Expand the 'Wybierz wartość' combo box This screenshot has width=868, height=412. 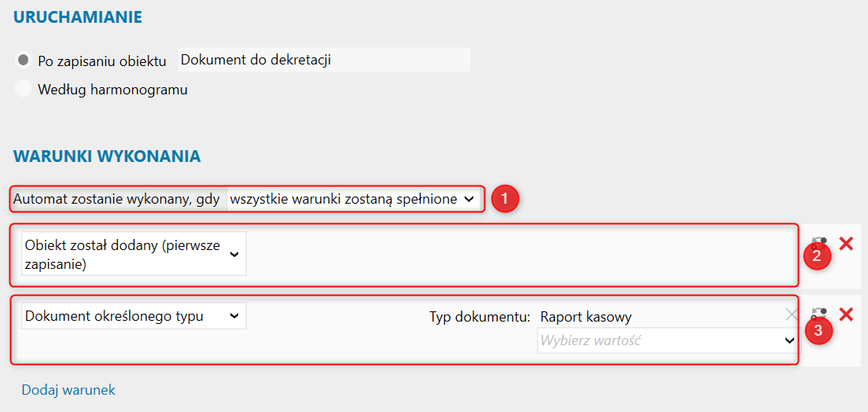tap(668, 340)
